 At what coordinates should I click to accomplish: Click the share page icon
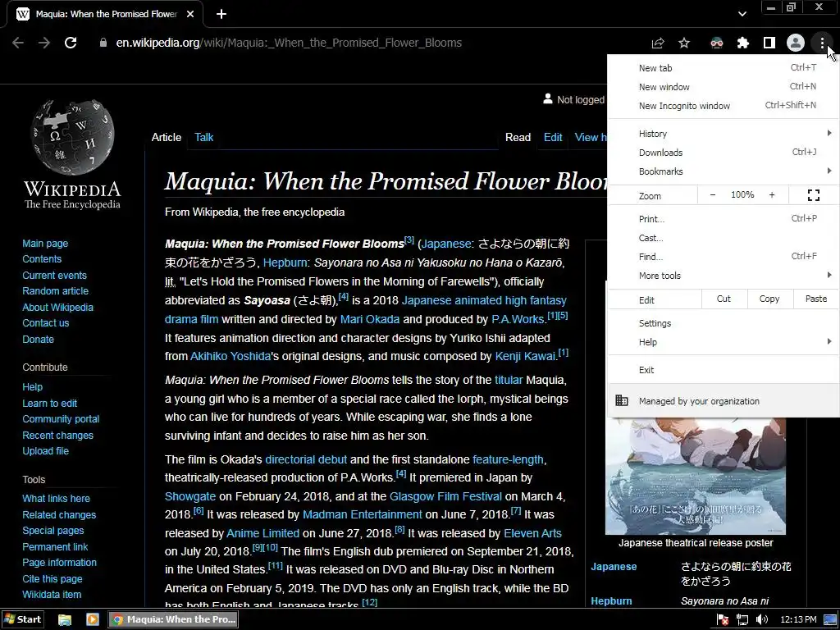pos(657,43)
